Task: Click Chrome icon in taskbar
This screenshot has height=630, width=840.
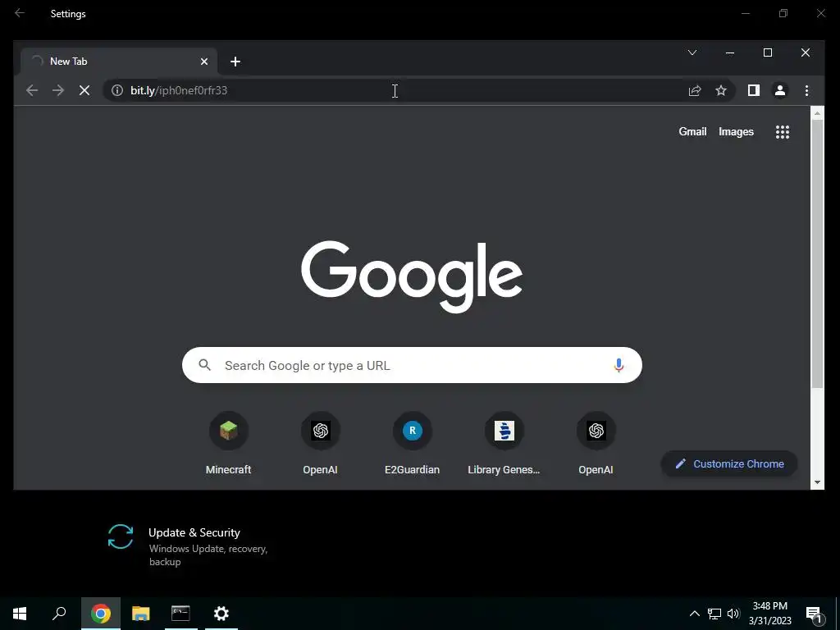Action: pos(101,614)
